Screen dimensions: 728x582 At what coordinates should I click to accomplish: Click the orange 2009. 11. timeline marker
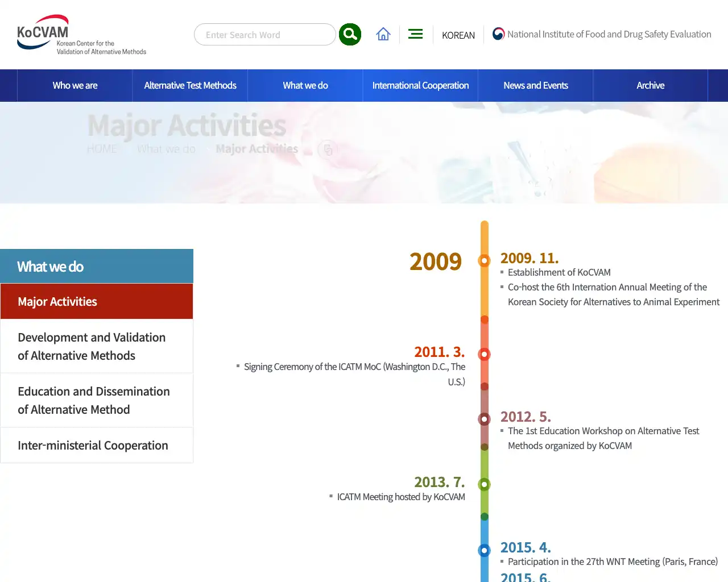[484, 261]
